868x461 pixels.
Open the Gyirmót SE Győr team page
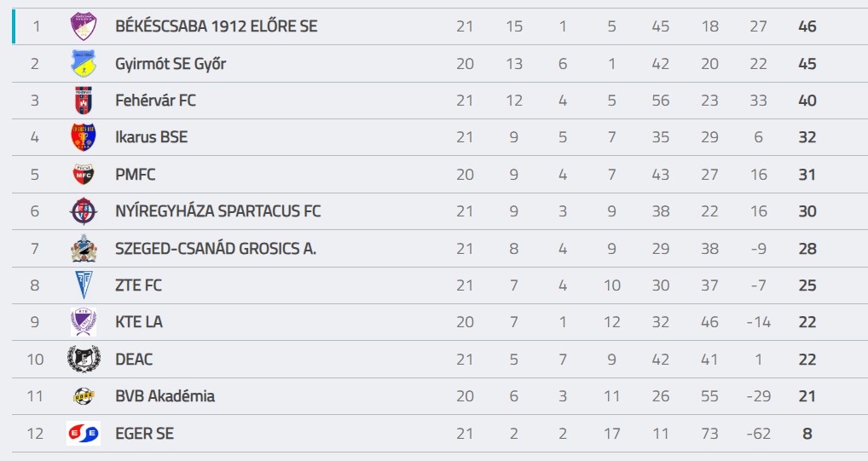point(171,64)
